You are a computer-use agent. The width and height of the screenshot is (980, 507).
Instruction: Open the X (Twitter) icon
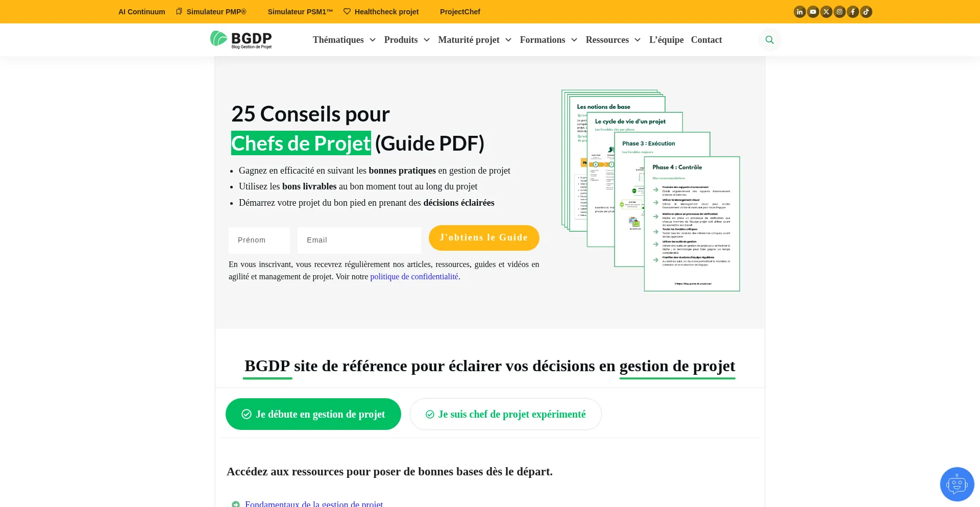826,11
